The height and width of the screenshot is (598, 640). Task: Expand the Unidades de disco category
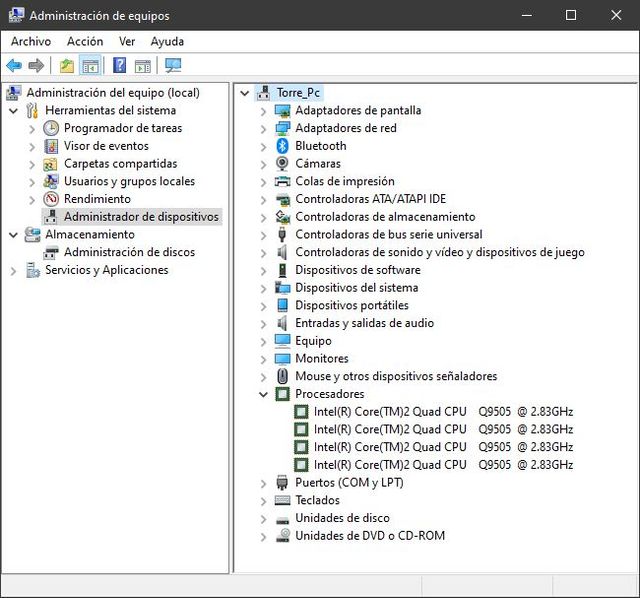[263, 518]
